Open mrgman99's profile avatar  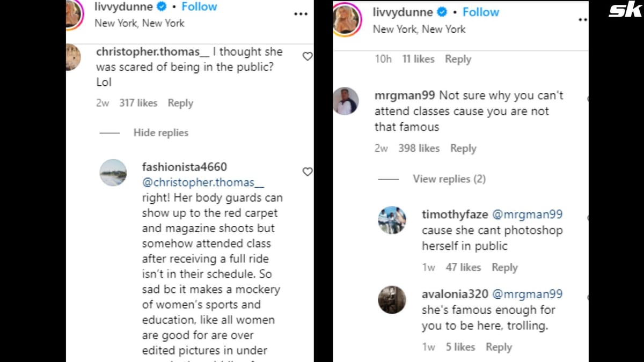point(346,101)
